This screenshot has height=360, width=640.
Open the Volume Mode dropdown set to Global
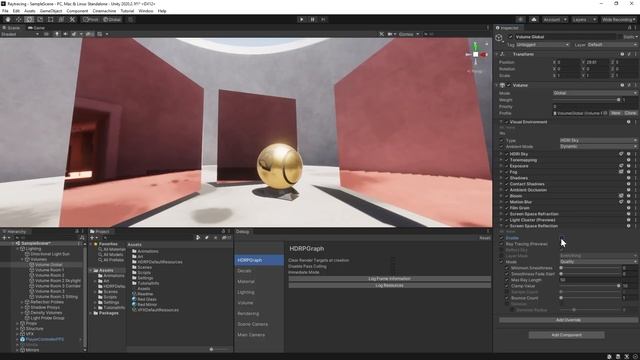click(595, 93)
